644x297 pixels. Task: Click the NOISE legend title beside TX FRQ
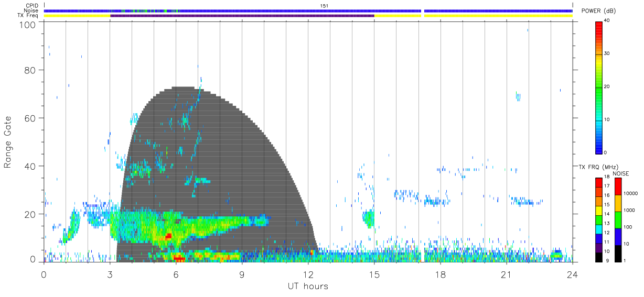coord(622,173)
